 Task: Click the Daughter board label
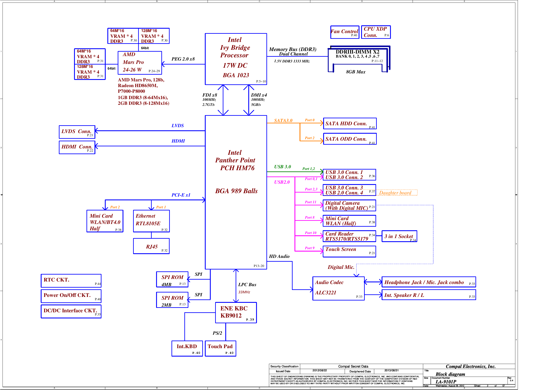coord(395,193)
